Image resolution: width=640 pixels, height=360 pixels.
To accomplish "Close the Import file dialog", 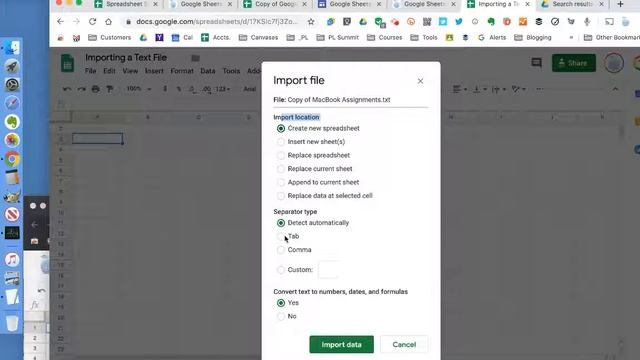I will coord(420,81).
